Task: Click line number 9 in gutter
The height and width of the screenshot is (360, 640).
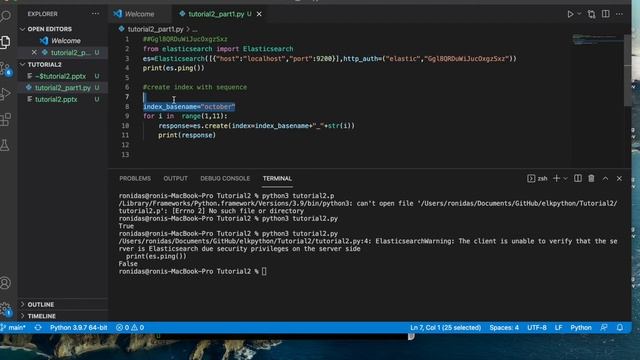Action: coord(127,116)
